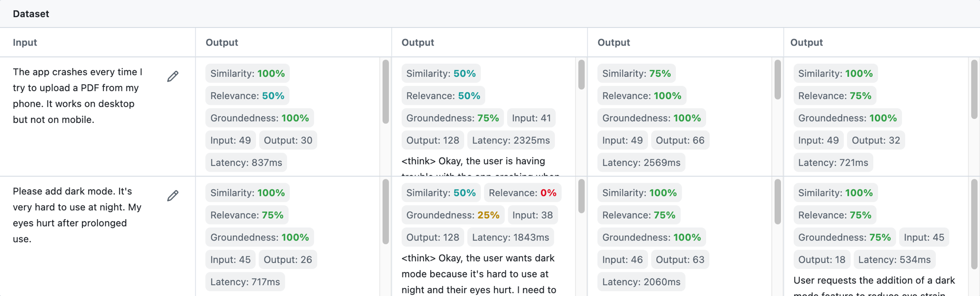Viewport: 980px width, 296px height.
Task: Select the first Output column header
Action: (221, 42)
